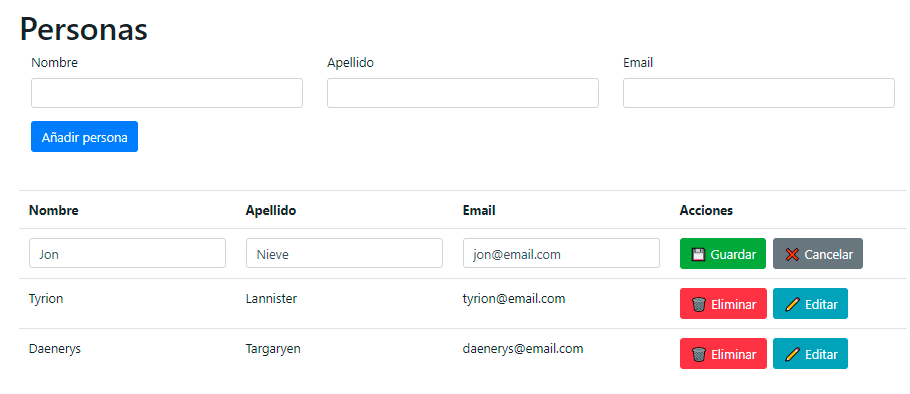The image size is (910, 394).
Task: Click the pencil icon in Tyrion's row
Action: tap(792, 304)
